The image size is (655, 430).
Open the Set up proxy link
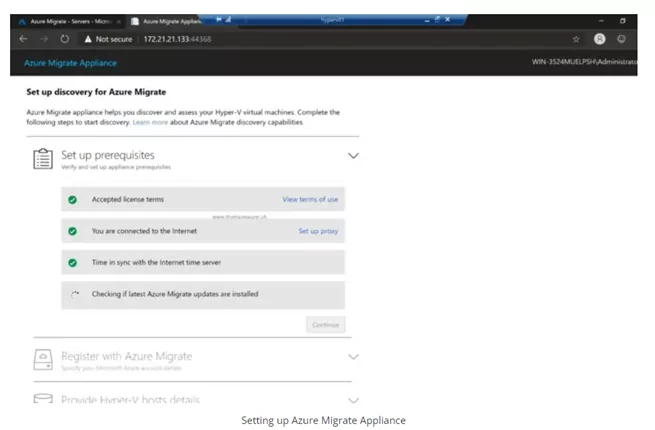point(318,231)
